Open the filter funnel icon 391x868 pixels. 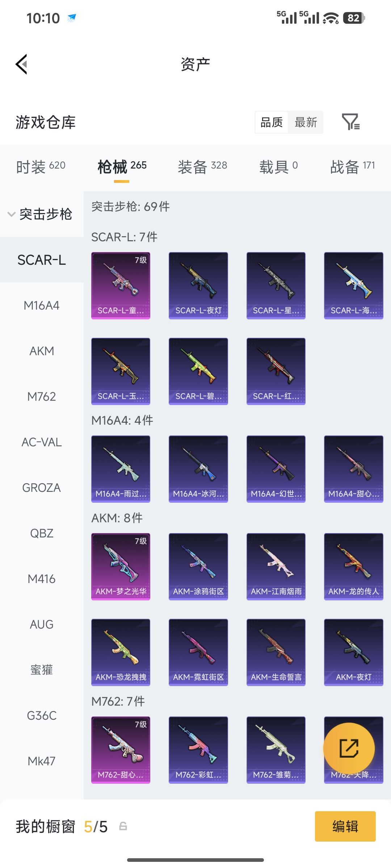point(351,122)
